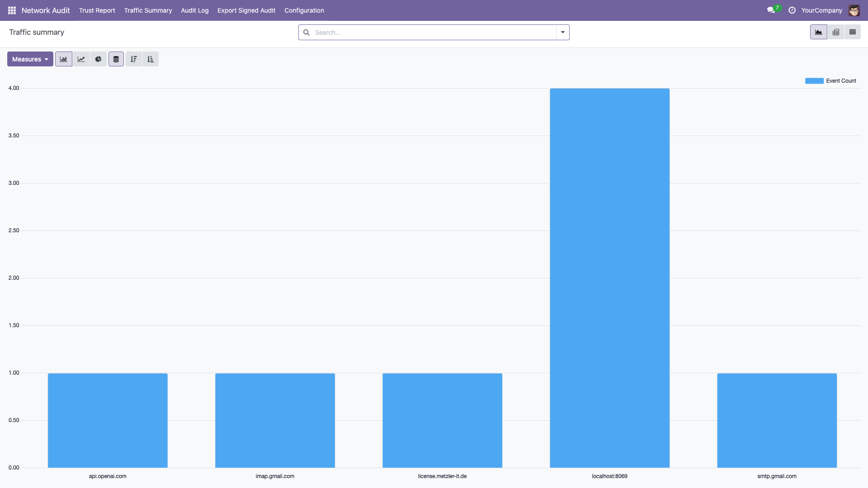Expand the search filter options dropdown

(563, 33)
